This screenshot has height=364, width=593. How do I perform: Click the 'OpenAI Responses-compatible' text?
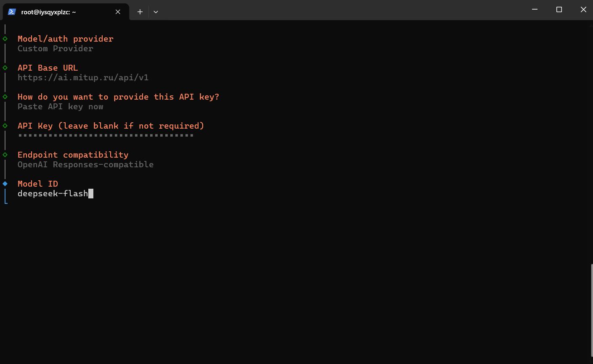click(86, 164)
